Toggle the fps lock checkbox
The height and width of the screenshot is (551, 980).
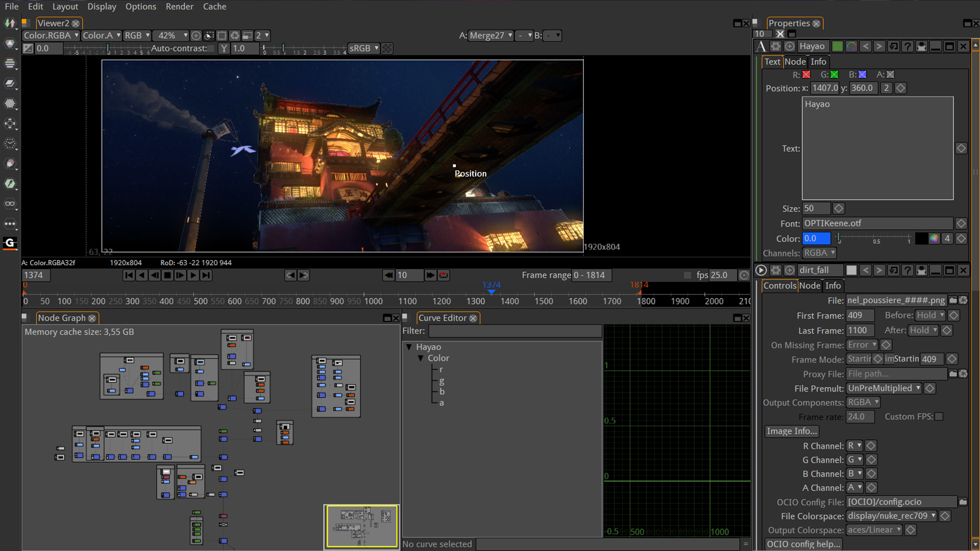click(688, 275)
